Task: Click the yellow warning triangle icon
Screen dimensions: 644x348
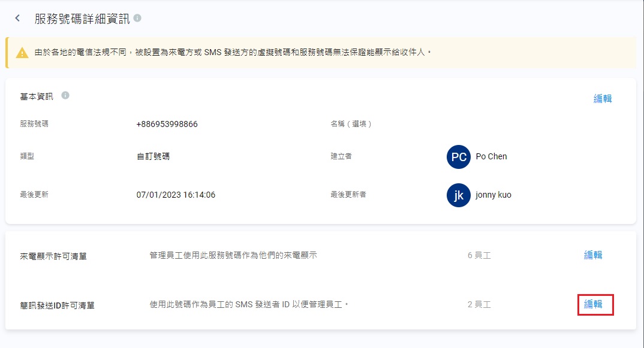Action: click(x=22, y=53)
